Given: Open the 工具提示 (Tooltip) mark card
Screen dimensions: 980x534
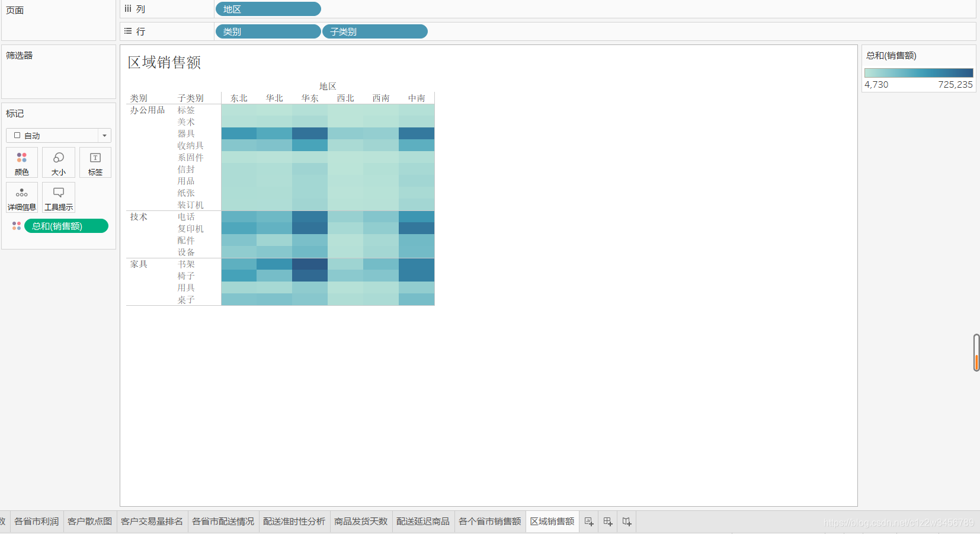Looking at the screenshot, I should (x=59, y=197).
